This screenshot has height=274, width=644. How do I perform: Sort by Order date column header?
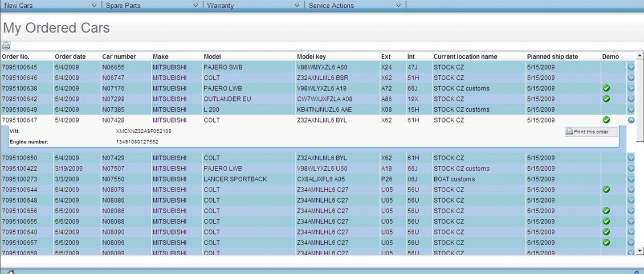[x=70, y=57]
